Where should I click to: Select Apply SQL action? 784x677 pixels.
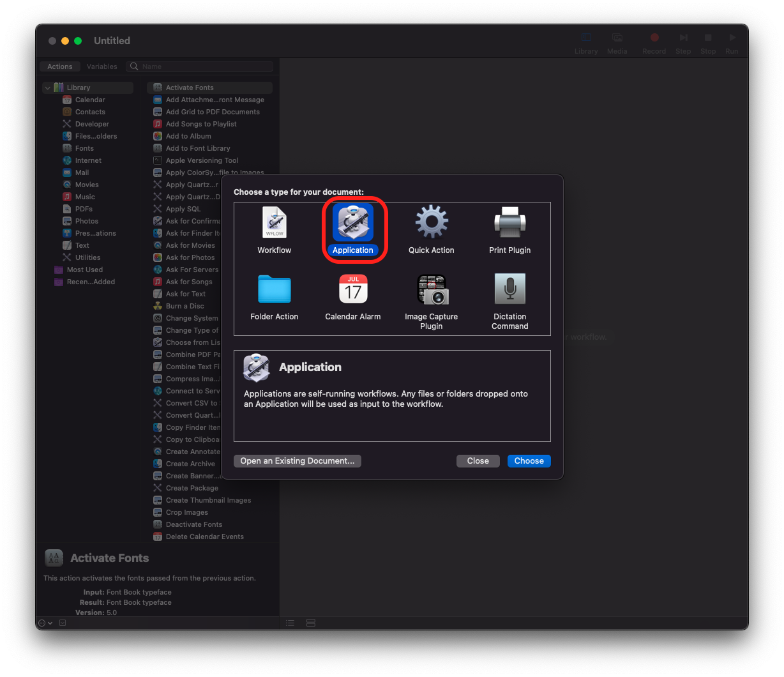tap(184, 209)
